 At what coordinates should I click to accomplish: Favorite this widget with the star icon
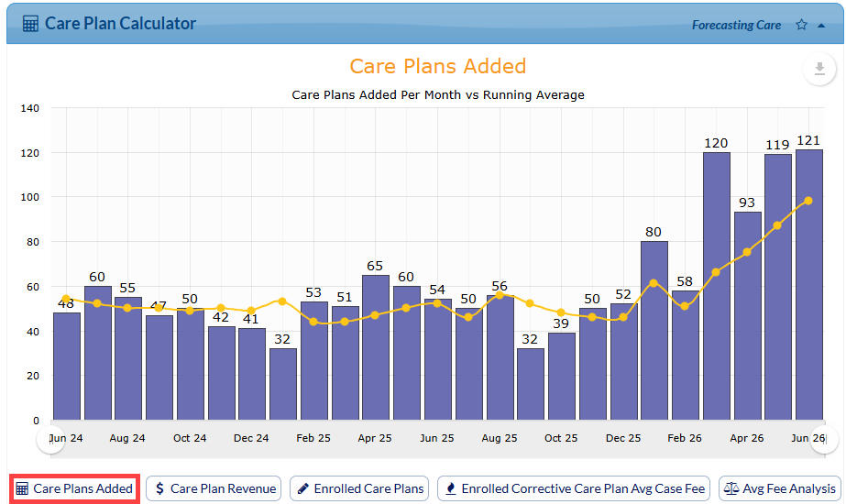coord(801,25)
